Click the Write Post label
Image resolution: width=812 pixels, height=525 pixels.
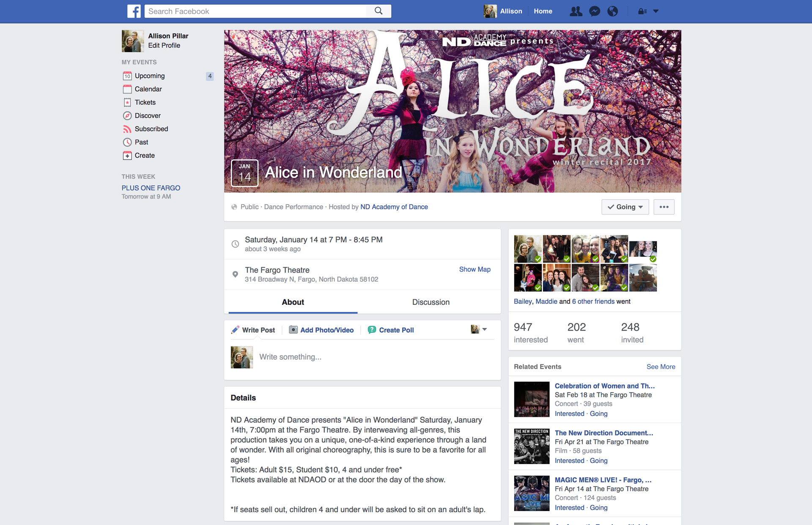point(258,330)
